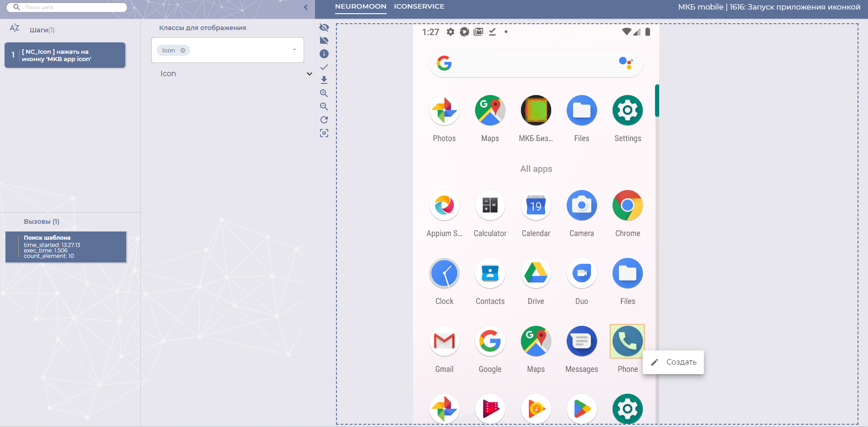Switch to ICONSERVICE tab
The height and width of the screenshot is (427, 868).
coord(419,7)
